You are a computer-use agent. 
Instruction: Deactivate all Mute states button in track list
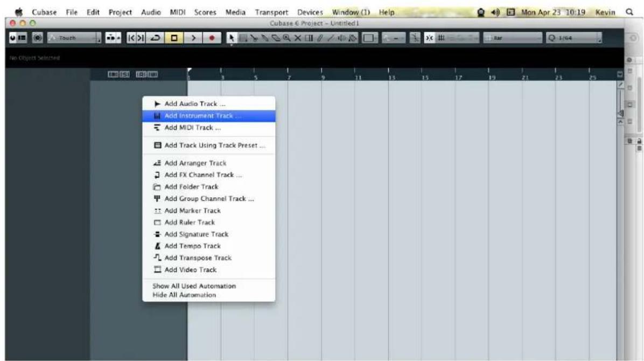(114, 74)
